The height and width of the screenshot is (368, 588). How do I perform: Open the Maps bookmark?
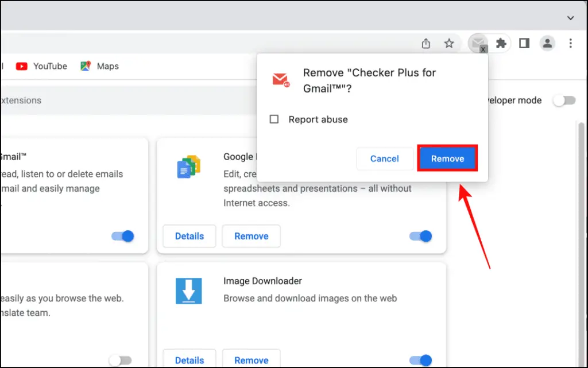pyautogui.click(x=99, y=67)
